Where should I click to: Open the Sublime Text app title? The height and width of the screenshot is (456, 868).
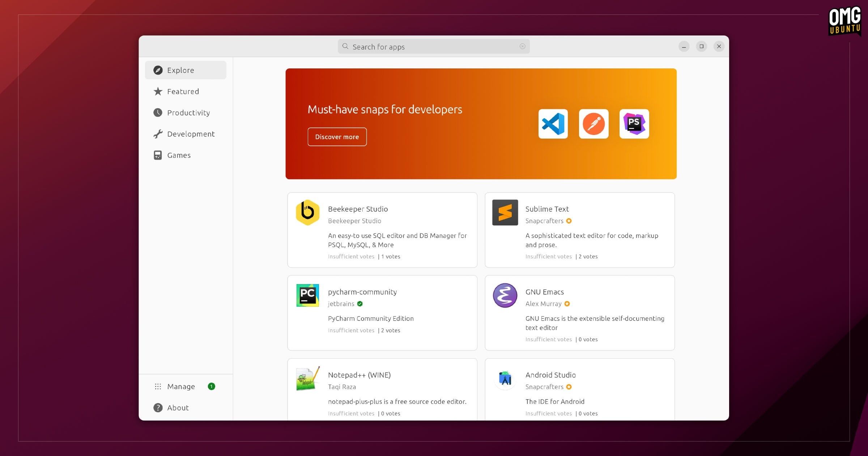click(x=547, y=209)
